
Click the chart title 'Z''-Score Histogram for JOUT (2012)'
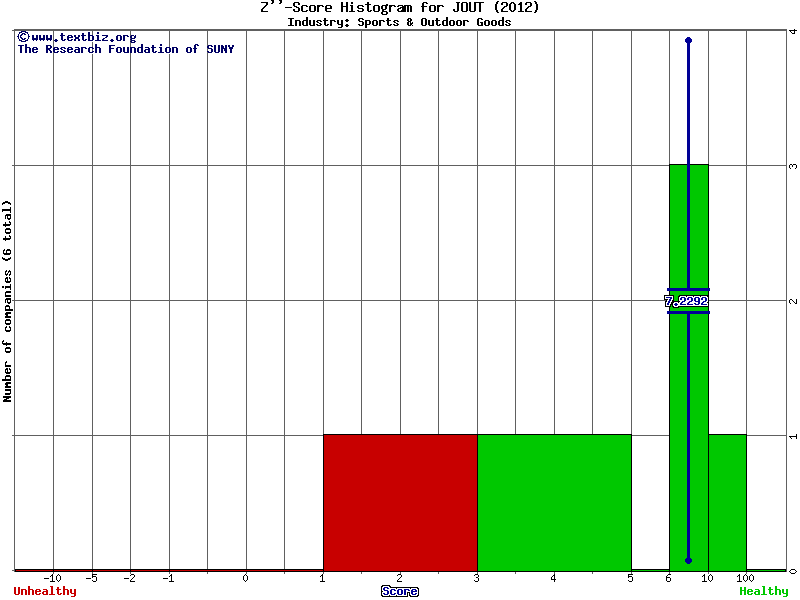pos(399,7)
